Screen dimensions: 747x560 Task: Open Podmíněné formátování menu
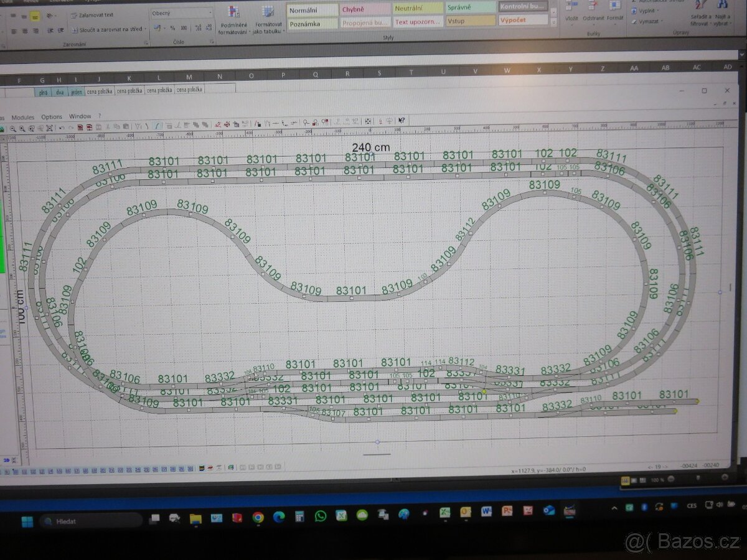(x=233, y=19)
